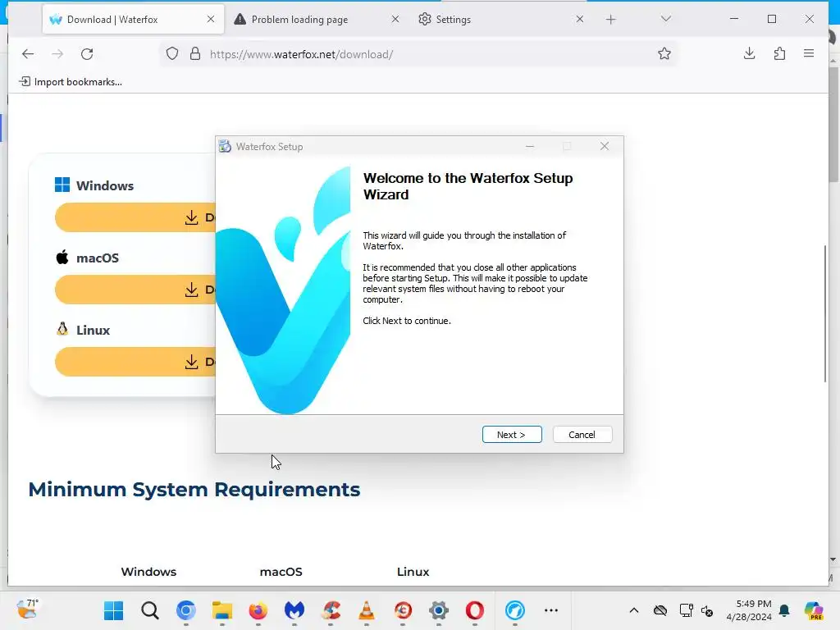Click the muted volume tray icon
This screenshot has height=630, width=840.
click(x=706, y=610)
